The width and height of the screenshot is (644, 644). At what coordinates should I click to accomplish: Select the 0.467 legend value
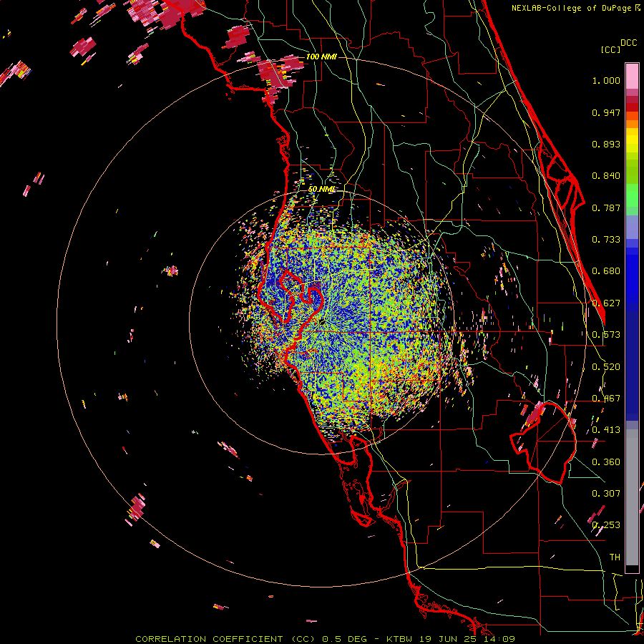pos(606,399)
